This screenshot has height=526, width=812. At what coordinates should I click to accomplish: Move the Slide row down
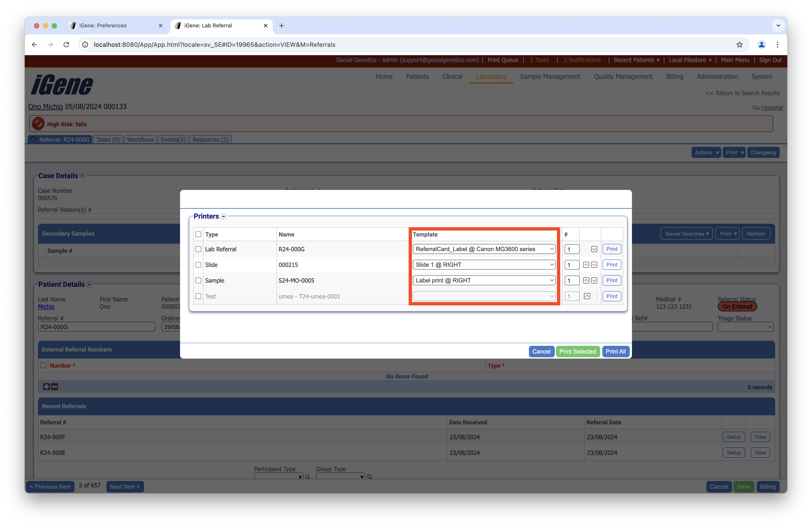(x=594, y=265)
